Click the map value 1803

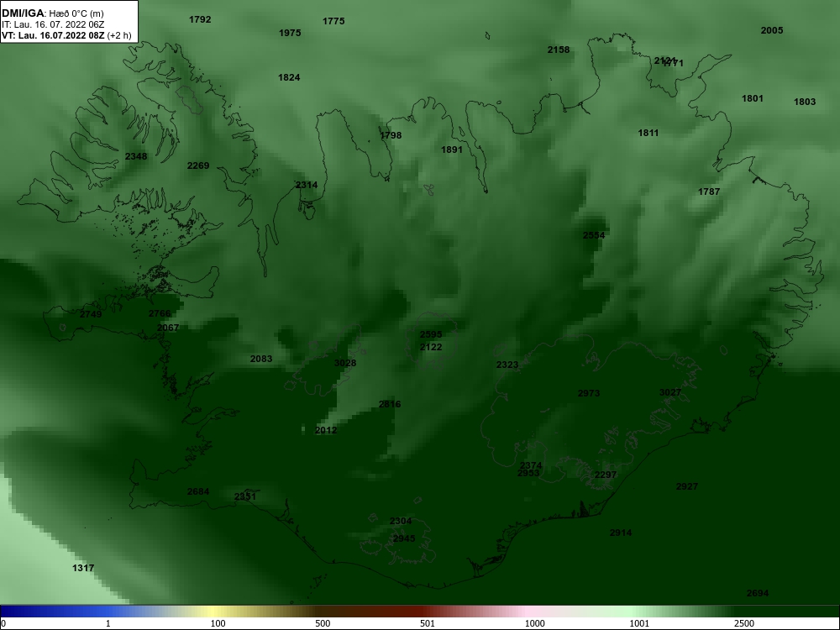tap(804, 102)
